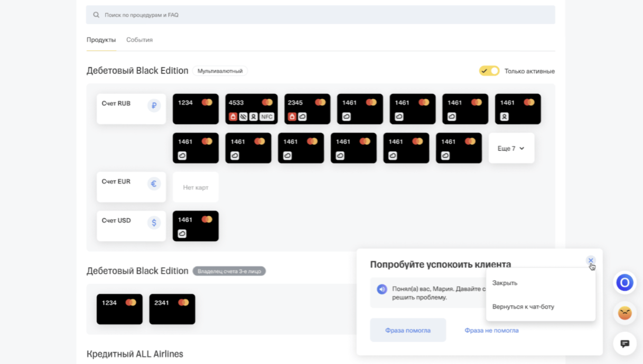Click the euro currency icon on Счет EUR
The height and width of the screenshot is (364, 643).
click(154, 183)
